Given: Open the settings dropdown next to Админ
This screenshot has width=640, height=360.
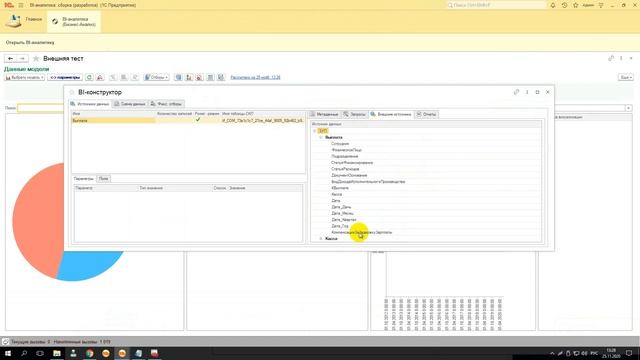Looking at the screenshot, I should (601, 5).
